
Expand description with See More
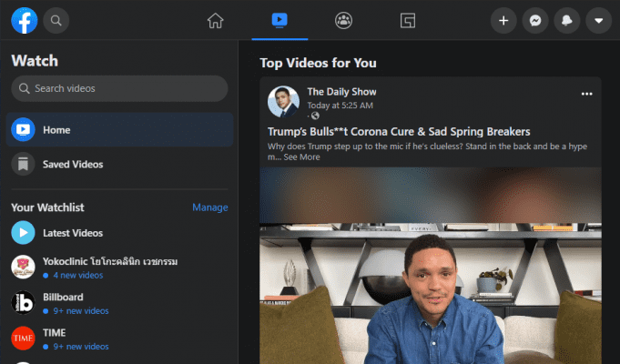301,157
